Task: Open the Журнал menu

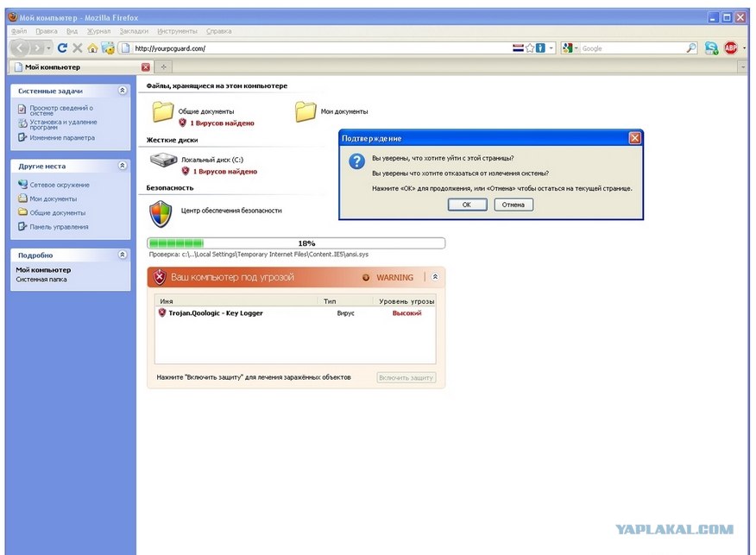Action: pos(98,31)
